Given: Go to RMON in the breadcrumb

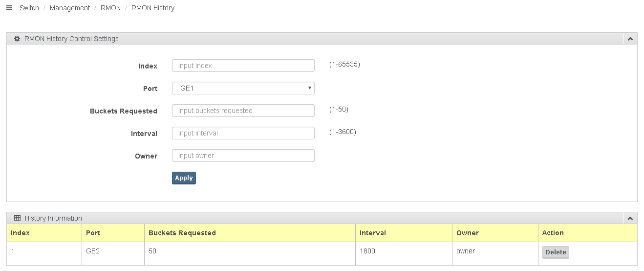Looking at the screenshot, I should pos(111,8).
